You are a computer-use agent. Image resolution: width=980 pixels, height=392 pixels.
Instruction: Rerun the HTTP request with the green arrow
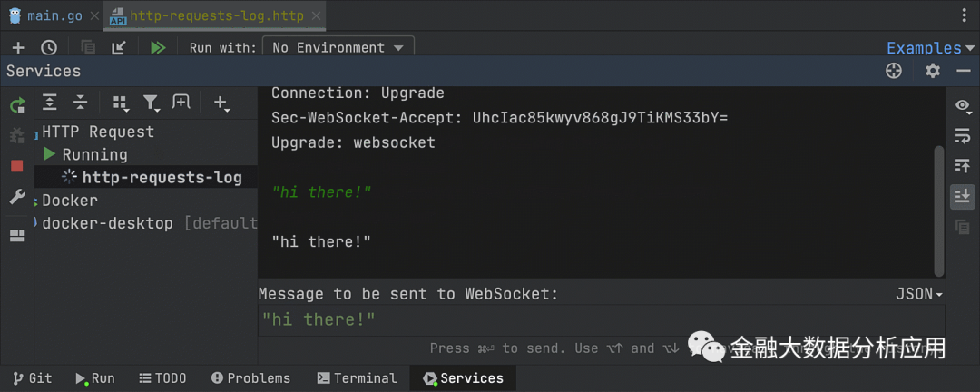pos(17,105)
